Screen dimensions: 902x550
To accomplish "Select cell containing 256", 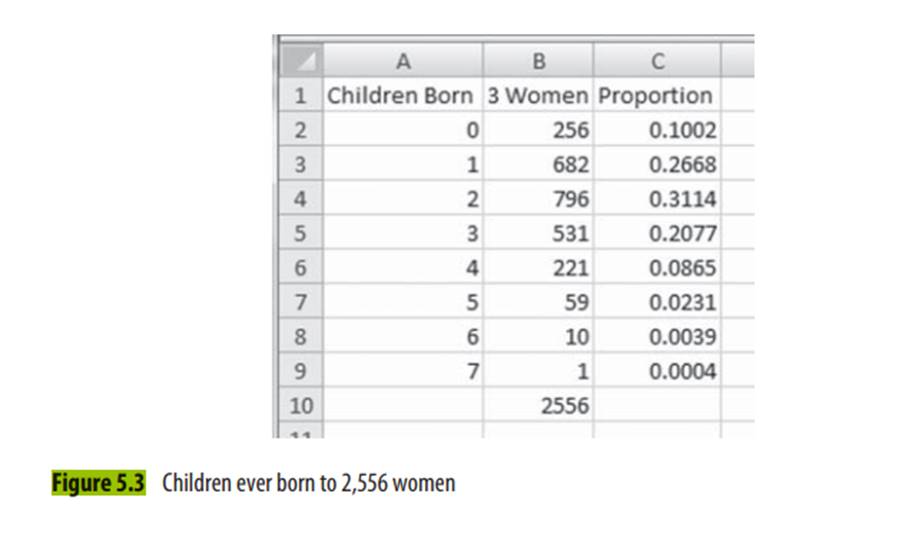I will 538,131.
